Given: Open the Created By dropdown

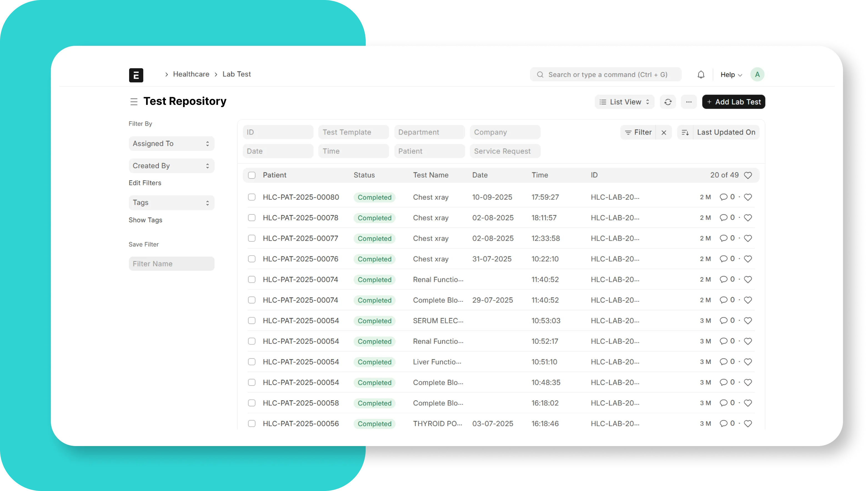Looking at the screenshot, I should tap(171, 166).
